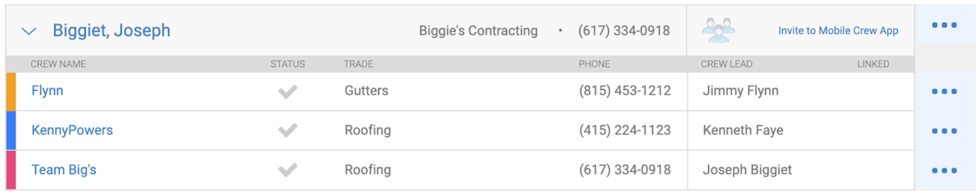Viewport: 980px width, 194px height.
Task: Open the Team Big's crew link
Action: tap(64, 170)
